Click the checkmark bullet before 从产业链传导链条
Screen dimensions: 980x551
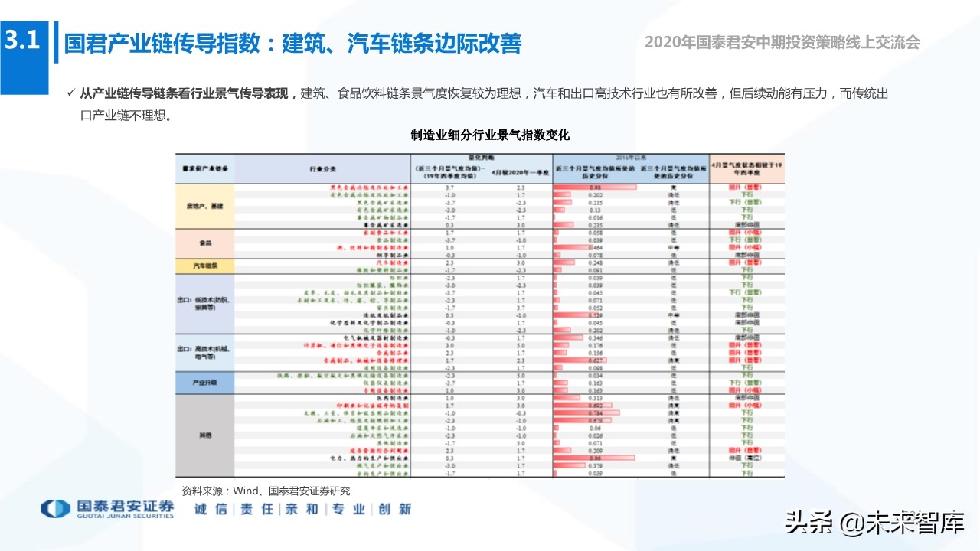click(70, 93)
